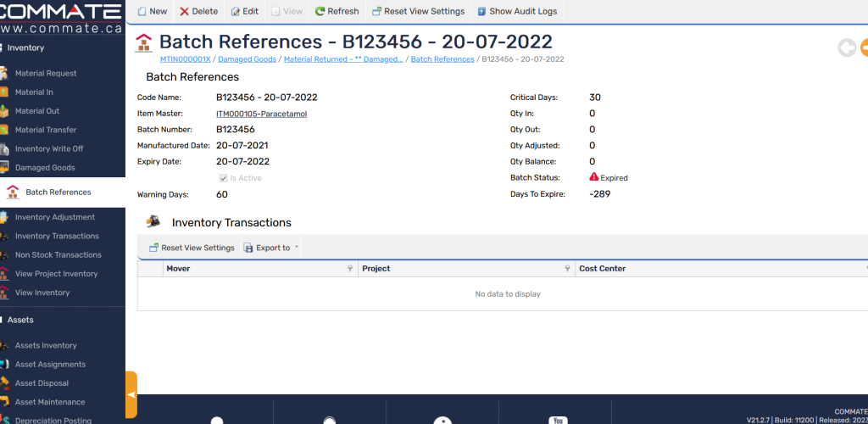Click the Refresh toolbar button
Screen dimensions: 868x424
click(337, 11)
